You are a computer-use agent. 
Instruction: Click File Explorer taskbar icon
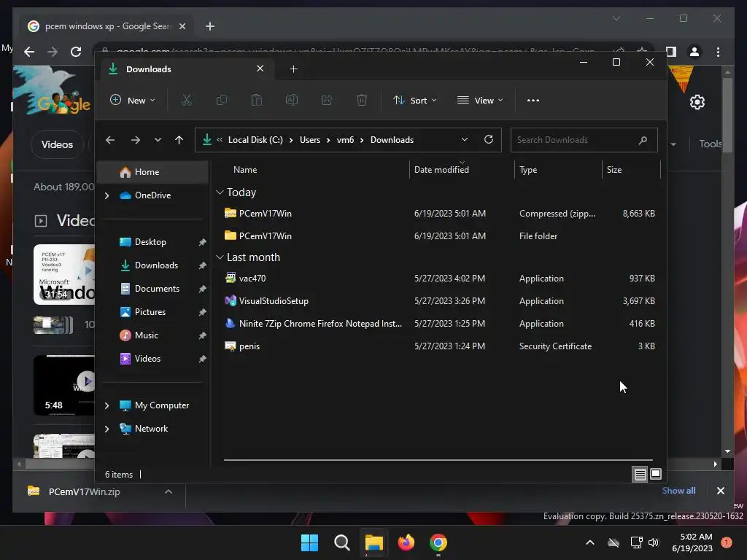pyautogui.click(x=374, y=542)
